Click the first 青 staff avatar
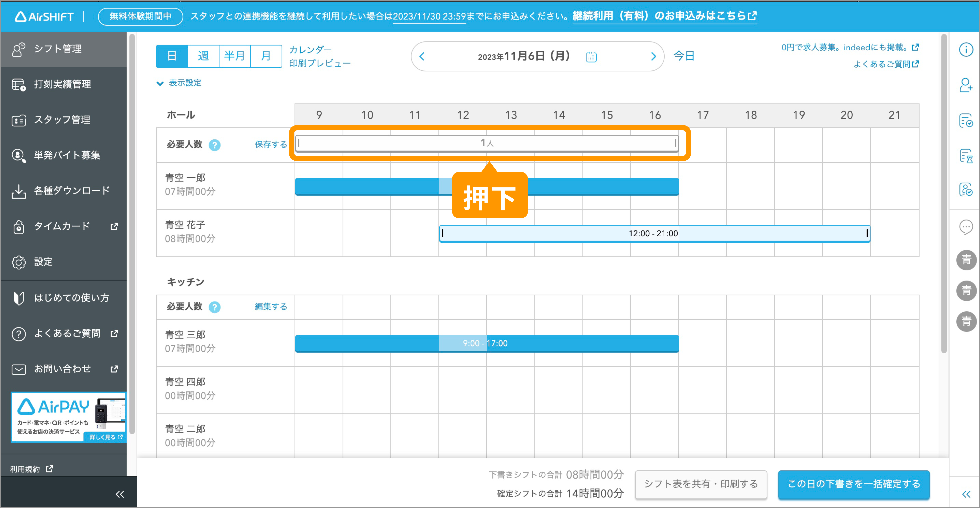Viewport: 980px width, 508px height. [x=966, y=260]
